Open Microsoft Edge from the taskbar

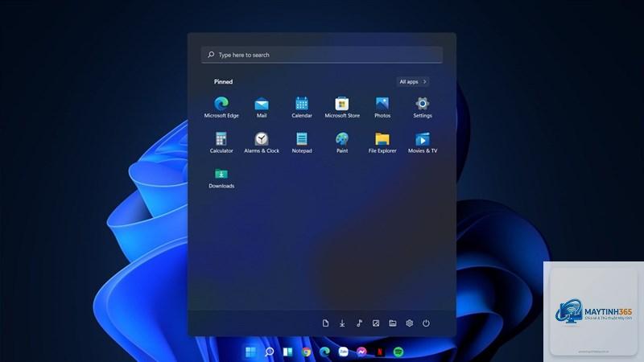click(324, 352)
